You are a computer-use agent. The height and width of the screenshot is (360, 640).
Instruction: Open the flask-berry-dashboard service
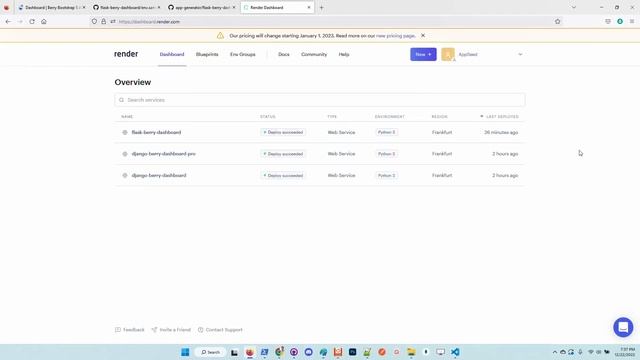156,132
